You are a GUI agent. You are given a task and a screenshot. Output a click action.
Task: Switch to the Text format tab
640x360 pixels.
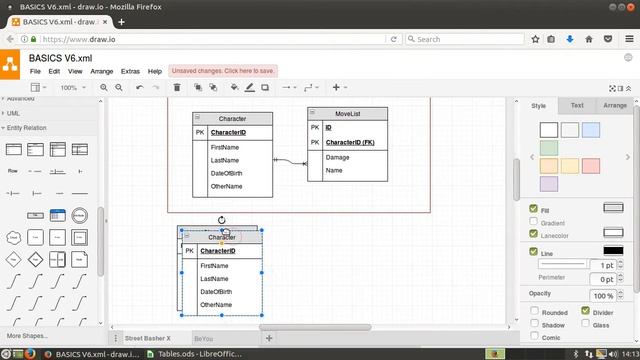(x=577, y=105)
